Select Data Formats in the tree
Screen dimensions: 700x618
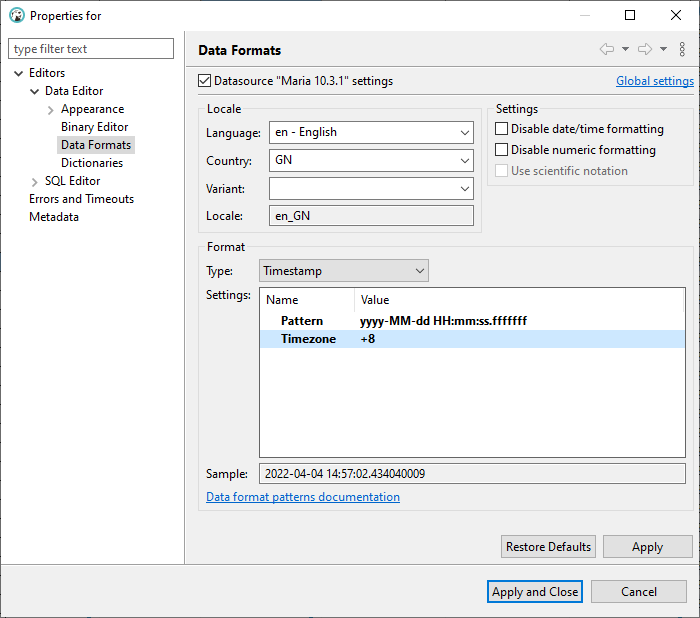pyautogui.click(x=96, y=145)
